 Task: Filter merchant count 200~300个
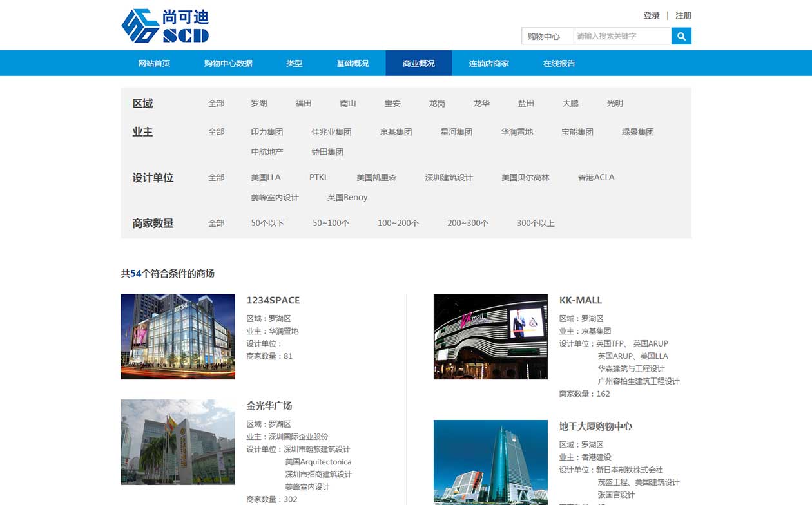pos(468,223)
